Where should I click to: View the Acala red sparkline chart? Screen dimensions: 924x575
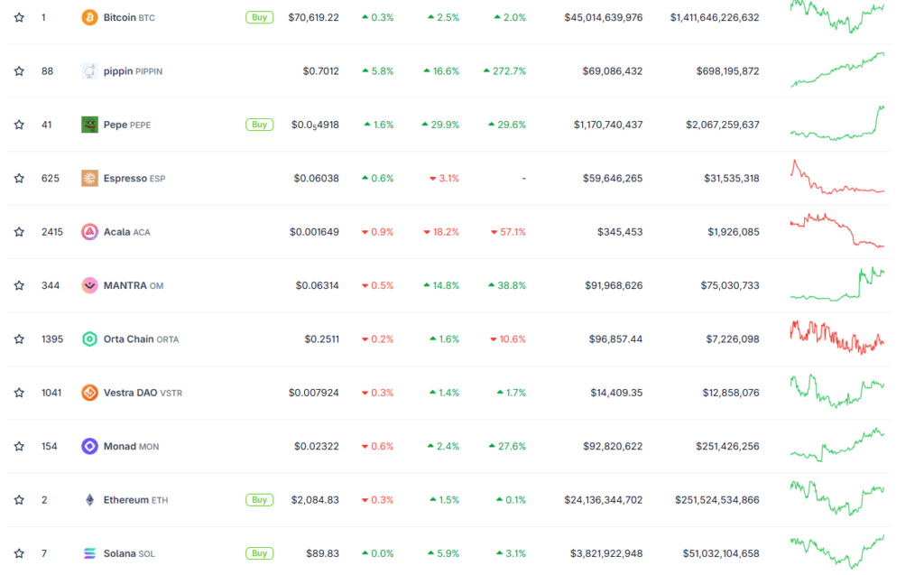click(836, 231)
